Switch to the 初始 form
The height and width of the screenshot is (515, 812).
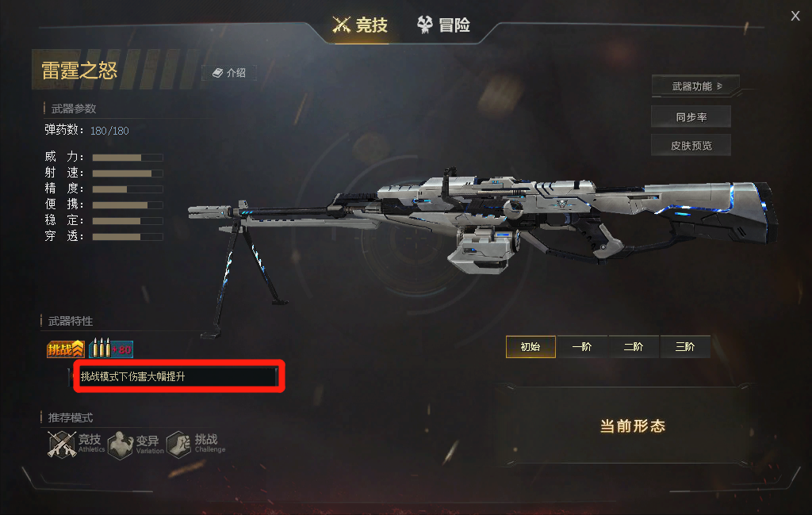530,347
